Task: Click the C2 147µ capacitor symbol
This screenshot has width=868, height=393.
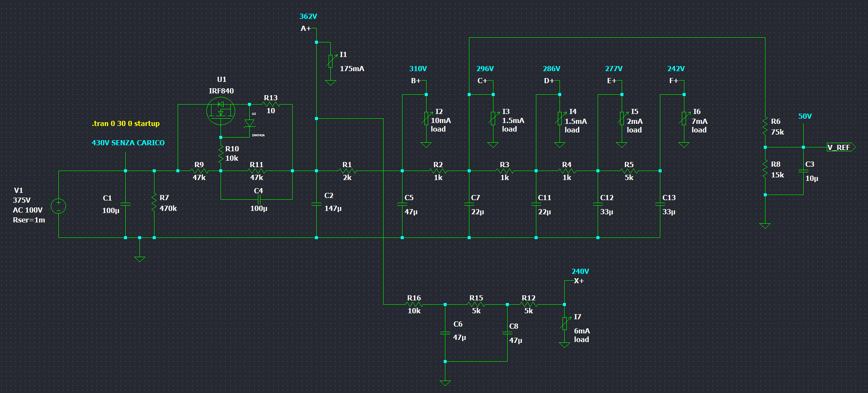Action: (x=316, y=204)
